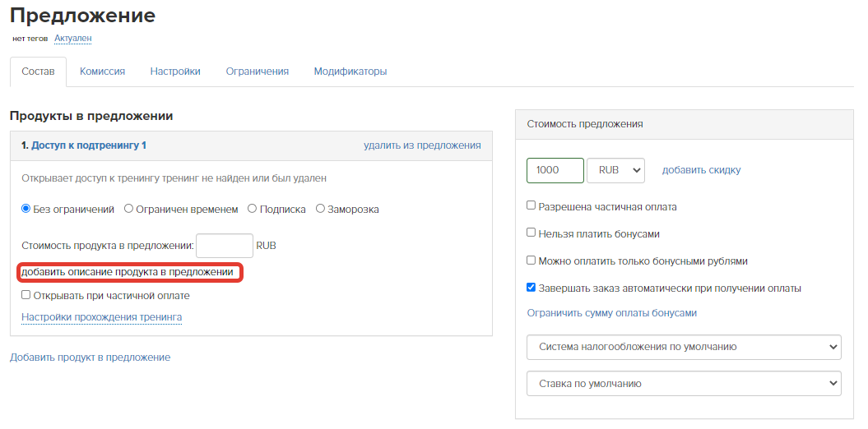The width and height of the screenshot is (868, 429).
Task: Focus the Стоимость продукта в предложении input
Action: pyautogui.click(x=225, y=246)
